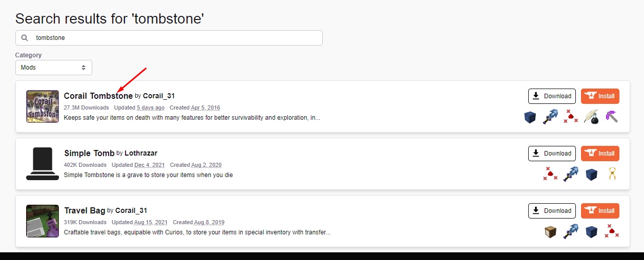This screenshot has height=260, width=644.
Task: Click the golden pliers icon on Simple Tomb
Action: tap(612, 174)
